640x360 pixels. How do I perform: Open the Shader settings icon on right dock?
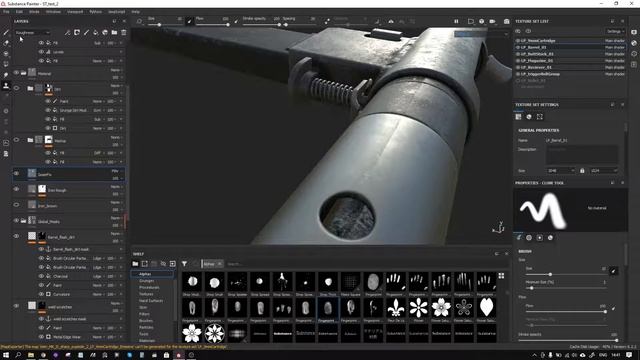click(x=634, y=43)
